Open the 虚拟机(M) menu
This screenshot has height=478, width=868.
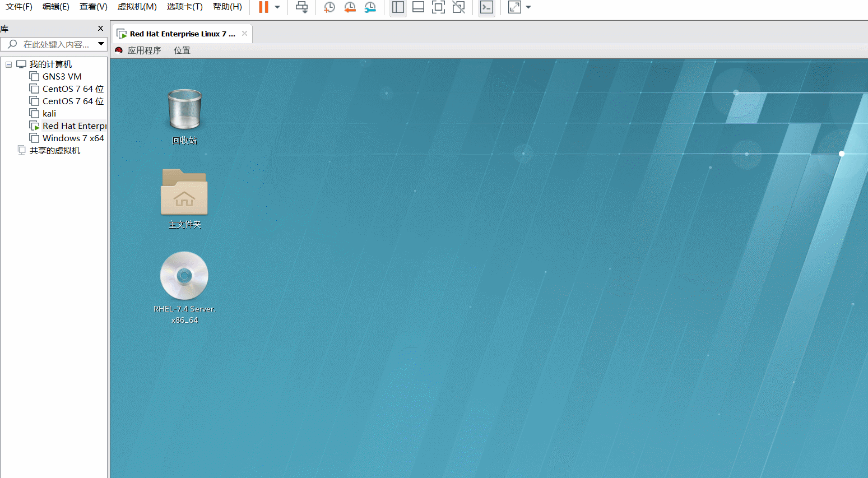click(137, 7)
